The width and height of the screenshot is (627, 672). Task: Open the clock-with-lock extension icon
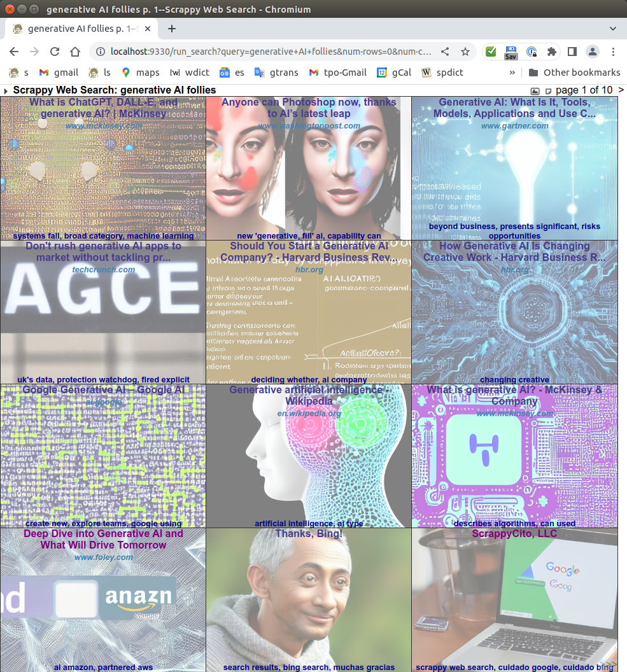(532, 52)
